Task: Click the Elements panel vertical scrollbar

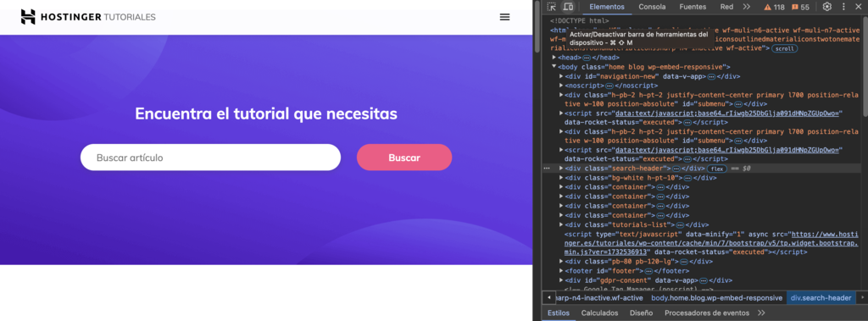Action: coord(865,66)
